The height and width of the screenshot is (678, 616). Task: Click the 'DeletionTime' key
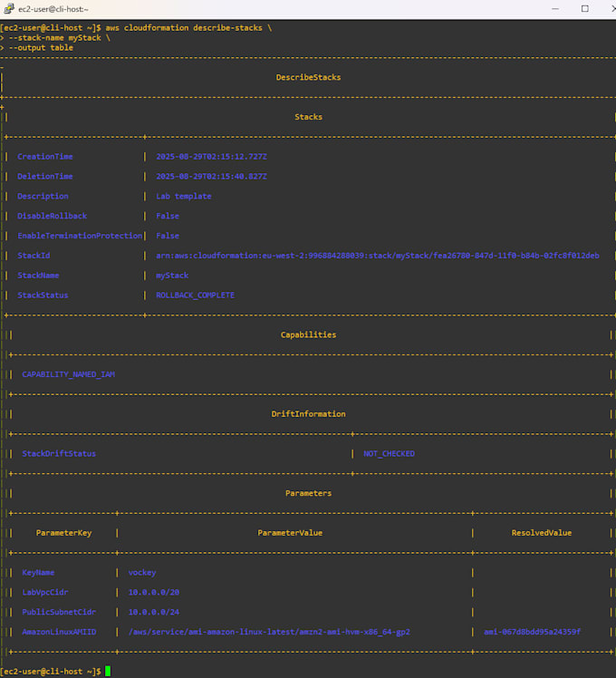[x=45, y=177]
